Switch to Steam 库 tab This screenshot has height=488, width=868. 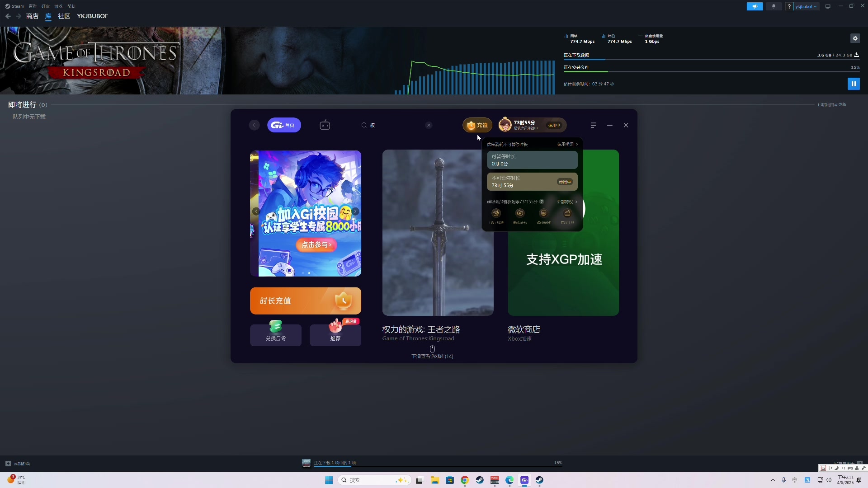(x=48, y=16)
